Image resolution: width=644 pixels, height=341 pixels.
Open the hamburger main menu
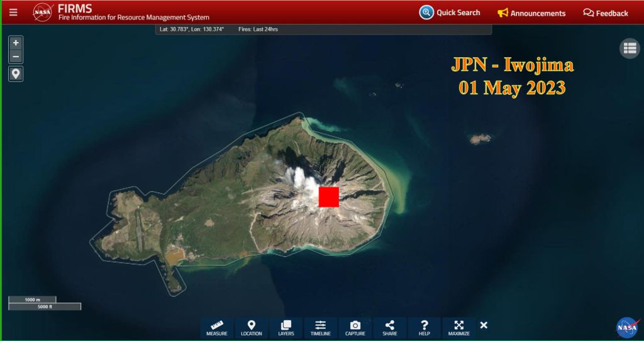(x=13, y=12)
